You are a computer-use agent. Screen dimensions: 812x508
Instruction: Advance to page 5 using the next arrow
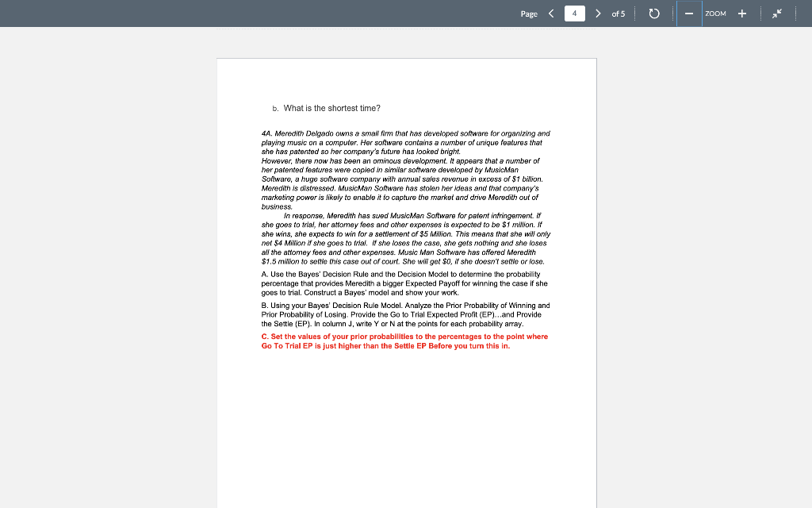pyautogui.click(x=598, y=13)
